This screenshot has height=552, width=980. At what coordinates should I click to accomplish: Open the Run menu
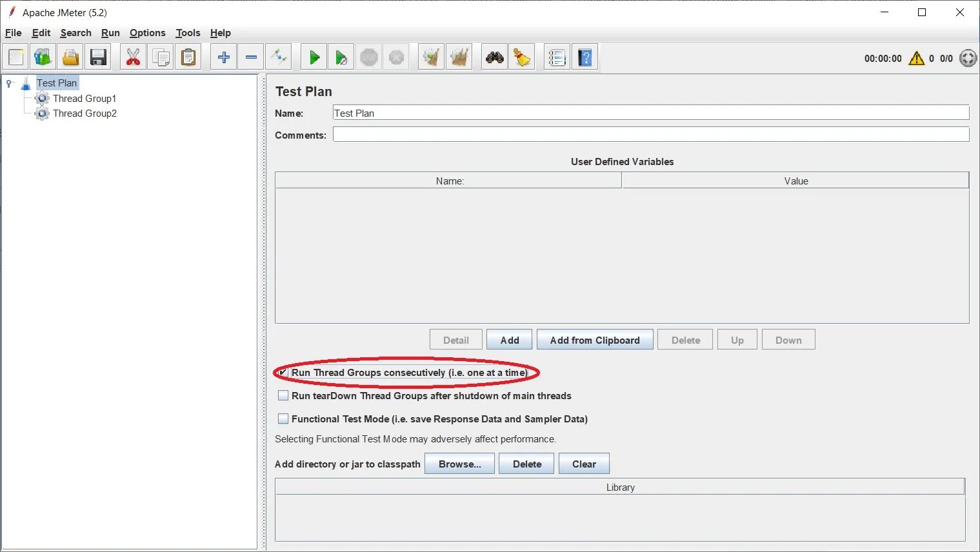pyautogui.click(x=110, y=33)
